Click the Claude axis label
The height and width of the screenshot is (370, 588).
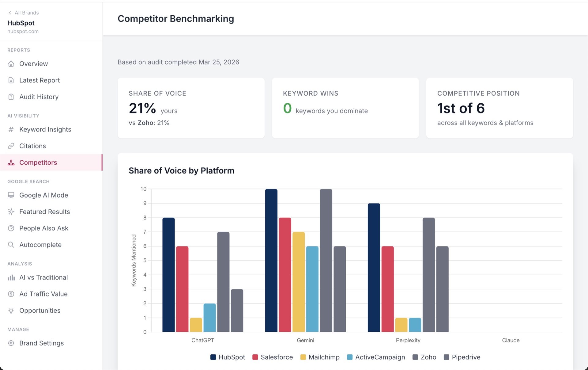511,340
